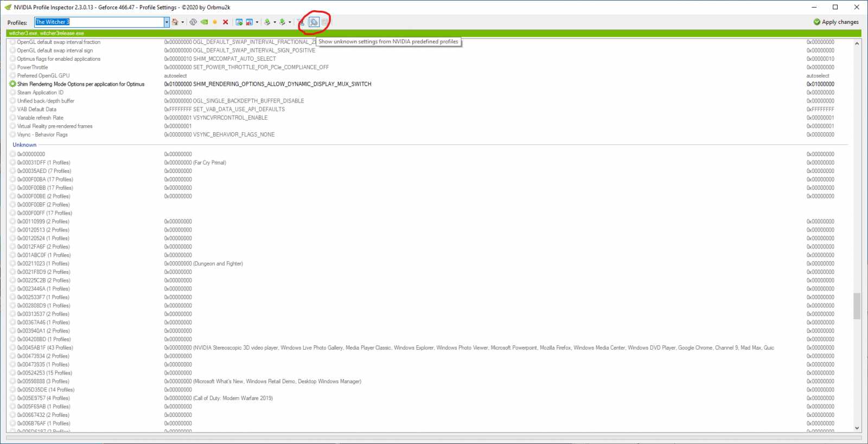Toggle show unknown settings from NVIDIA profiles
868x444 pixels.
click(x=314, y=22)
